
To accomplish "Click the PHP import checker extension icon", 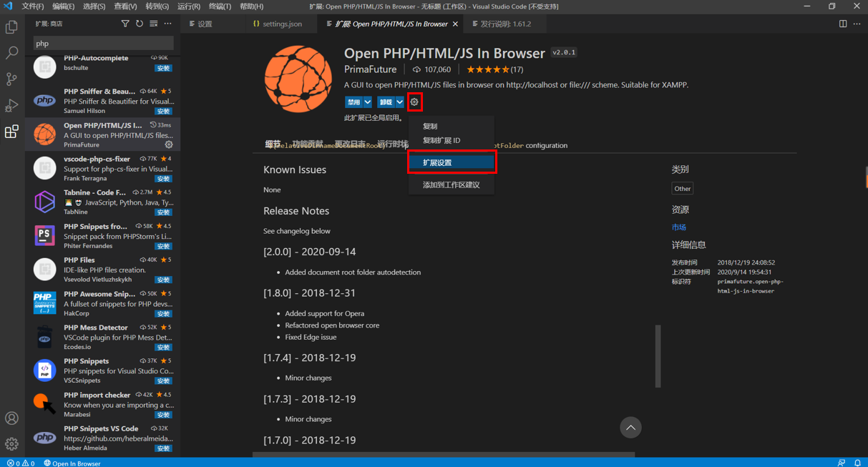I will click(x=44, y=404).
